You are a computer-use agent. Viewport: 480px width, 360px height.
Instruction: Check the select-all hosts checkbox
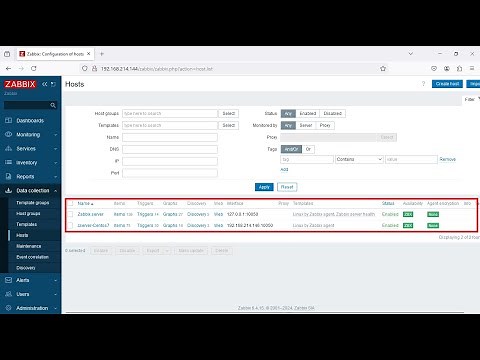70,203
